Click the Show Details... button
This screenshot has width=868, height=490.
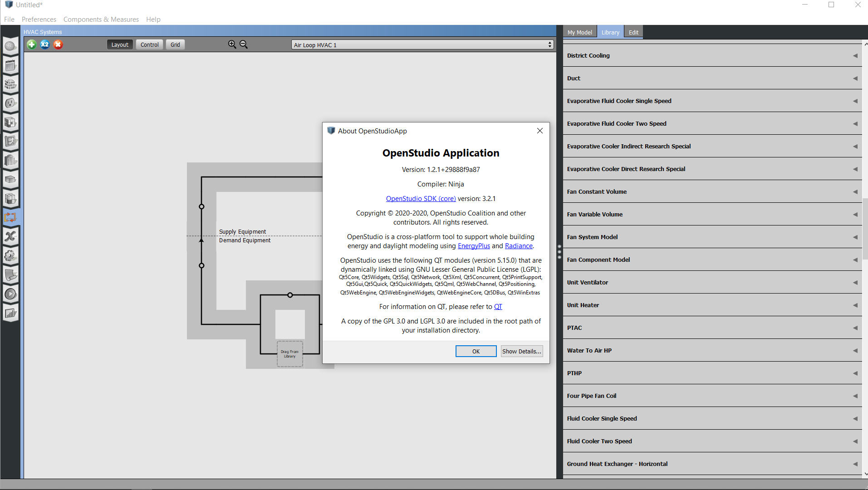[x=522, y=351]
